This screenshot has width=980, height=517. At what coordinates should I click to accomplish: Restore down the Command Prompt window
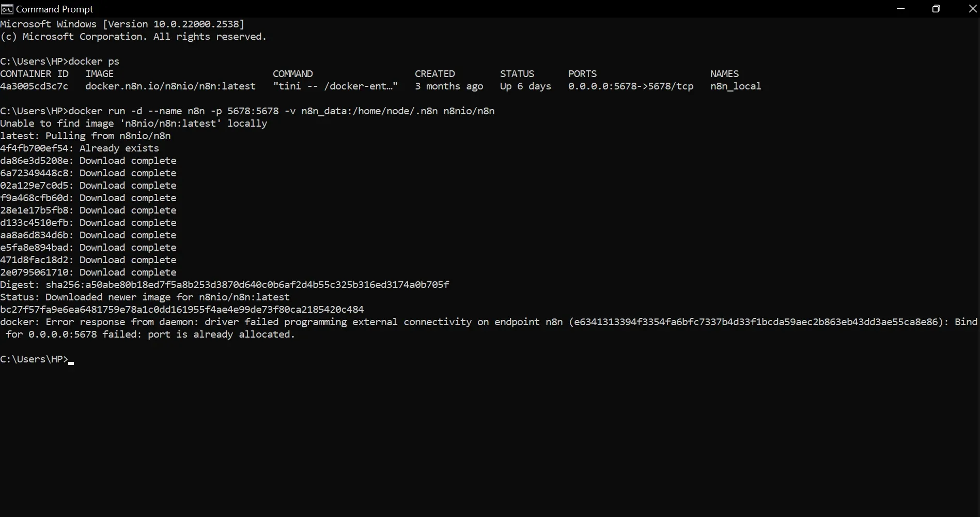click(936, 9)
